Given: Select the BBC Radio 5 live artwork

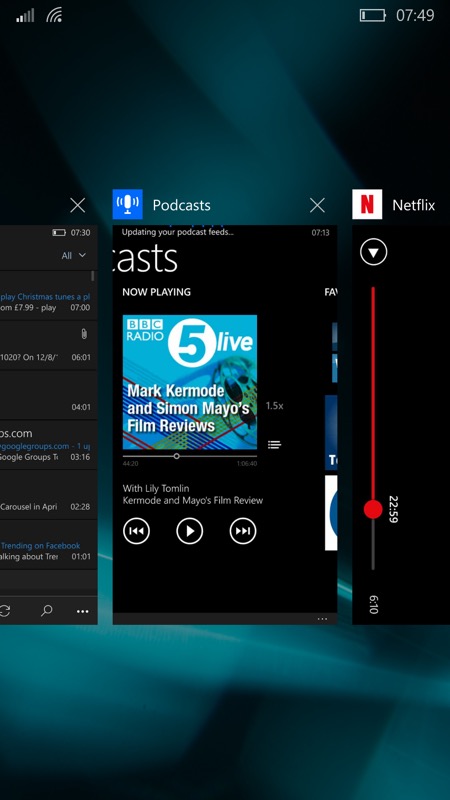Looking at the screenshot, I should [x=190, y=382].
